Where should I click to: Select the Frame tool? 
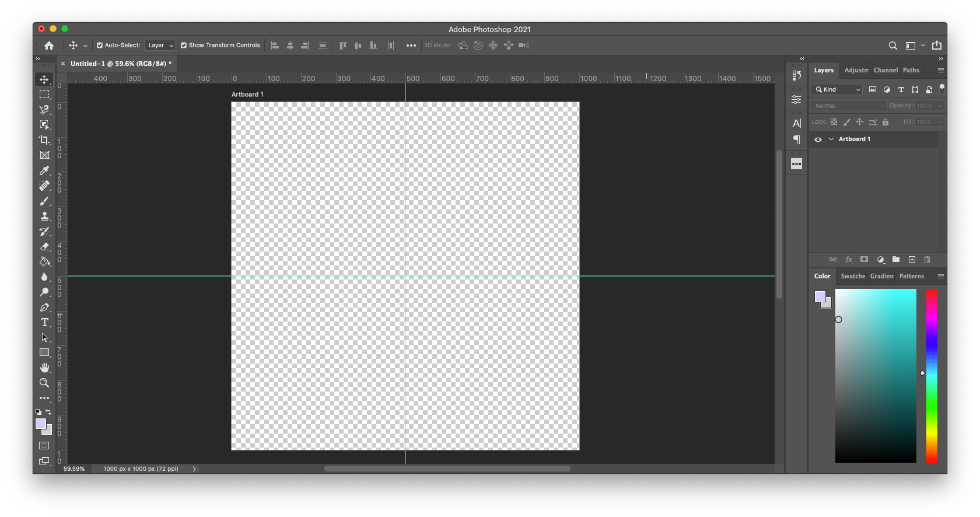click(x=44, y=155)
